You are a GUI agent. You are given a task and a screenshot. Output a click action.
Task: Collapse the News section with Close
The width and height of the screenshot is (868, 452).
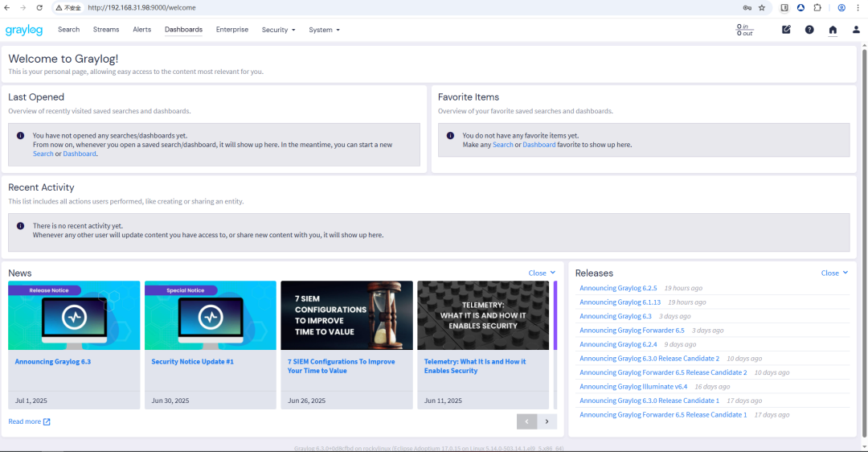[x=542, y=273]
